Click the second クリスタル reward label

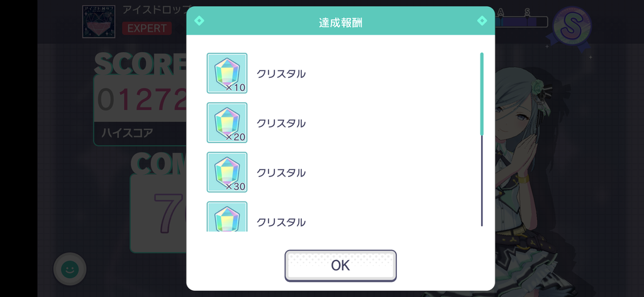pyautogui.click(x=281, y=123)
